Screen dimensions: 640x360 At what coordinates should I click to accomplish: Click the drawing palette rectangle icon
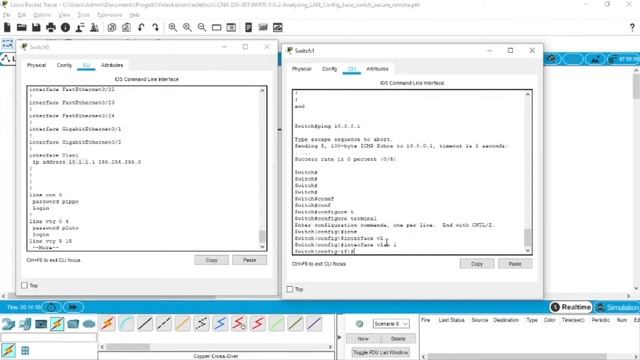pyautogui.click(x=216, y=27)
